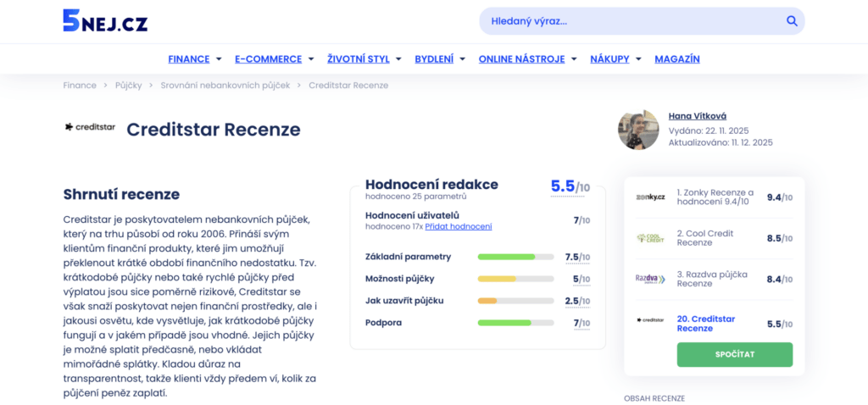Click the 5NEJ.CZ site logo
The width and height of the screenshot is (868, 405).
click(104, 21)
